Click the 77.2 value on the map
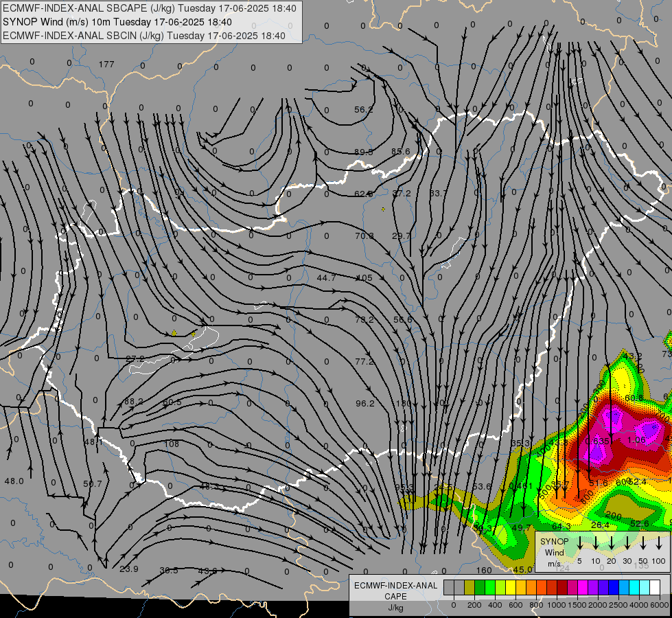The image size is (672, 618). (x=364, y=362)
